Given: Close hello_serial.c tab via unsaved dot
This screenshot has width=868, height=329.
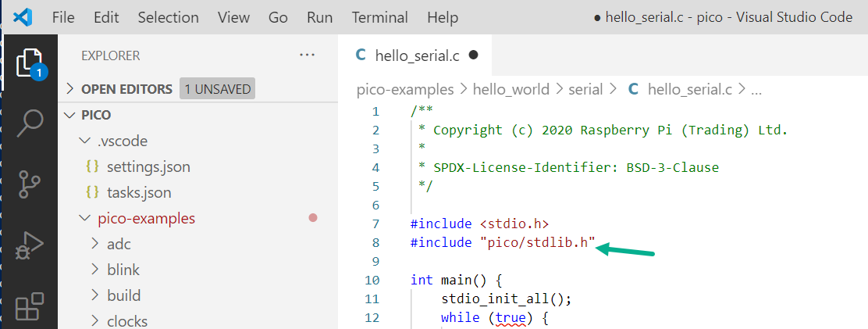Looking at the screenshot, I should (x=473, y=55).
